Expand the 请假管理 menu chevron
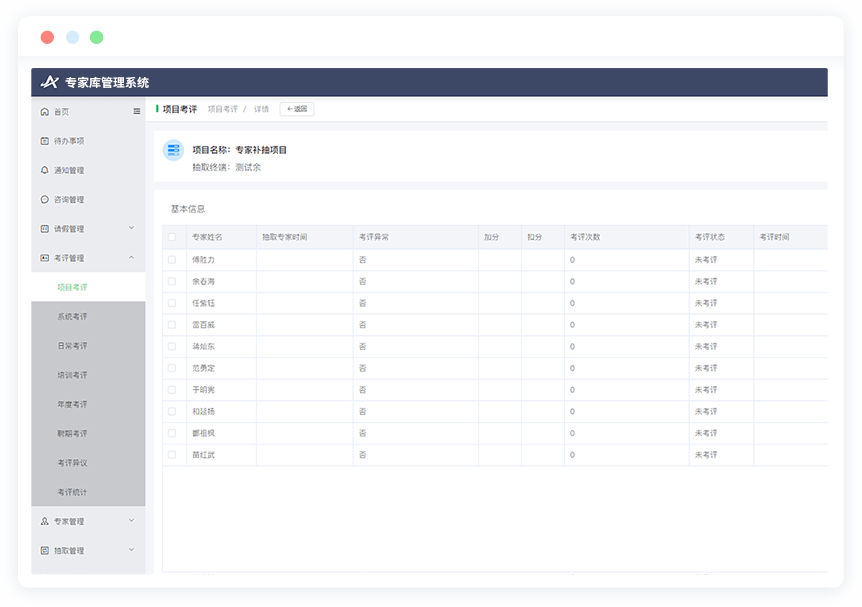 click(x=132, y=228)
